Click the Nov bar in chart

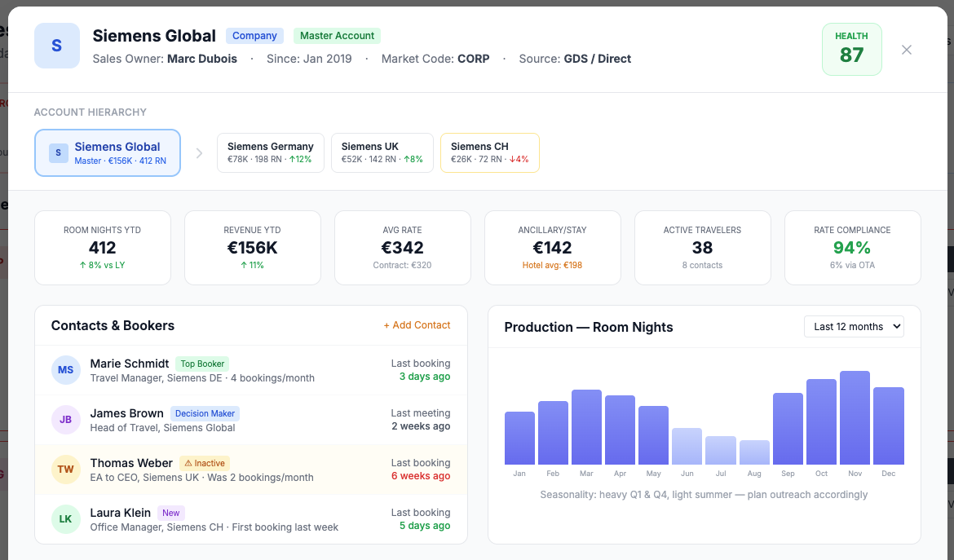855,417
